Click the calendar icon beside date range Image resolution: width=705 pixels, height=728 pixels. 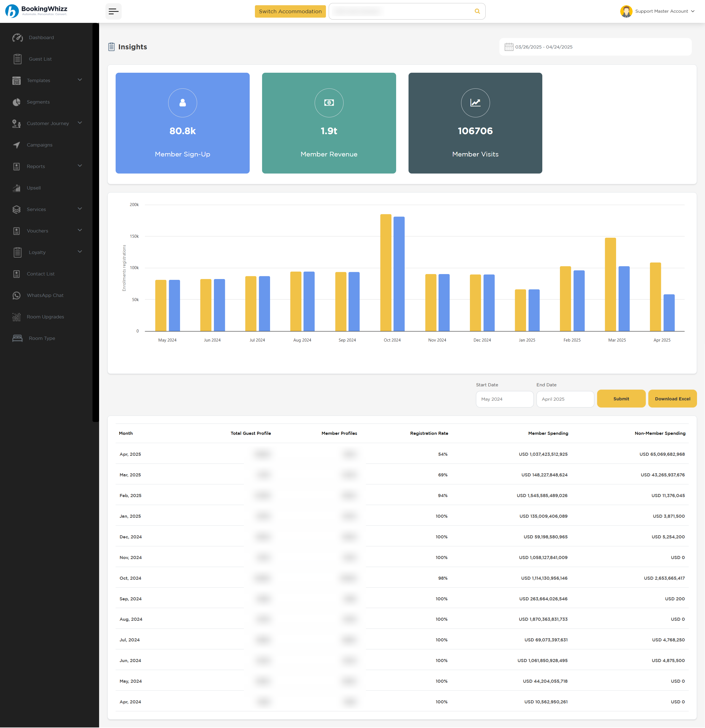click(509, 47)
